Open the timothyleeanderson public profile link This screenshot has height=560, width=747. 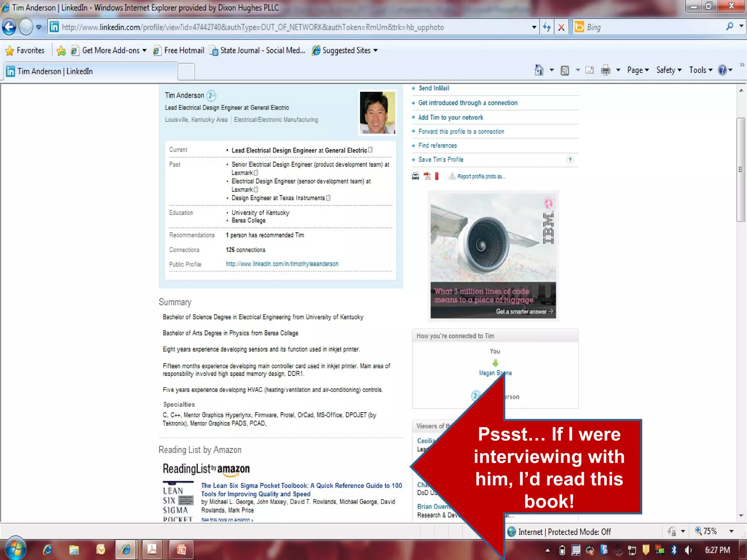282,264
